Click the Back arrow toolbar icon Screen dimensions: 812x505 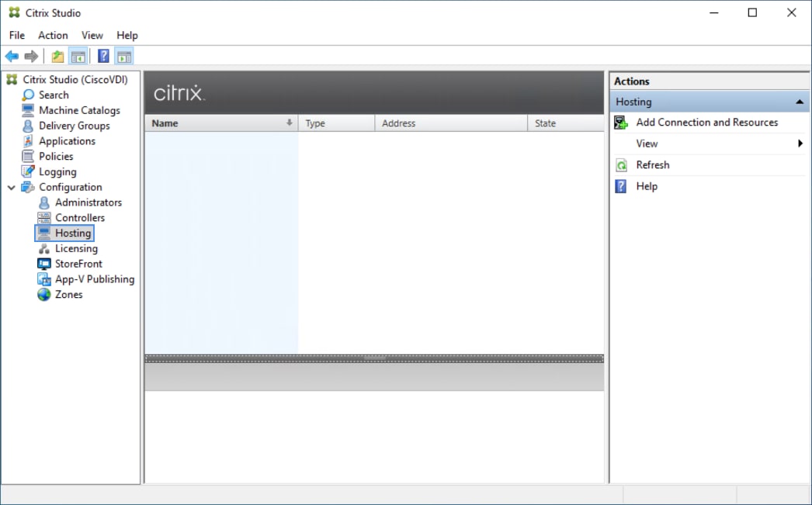coord(12,56)
